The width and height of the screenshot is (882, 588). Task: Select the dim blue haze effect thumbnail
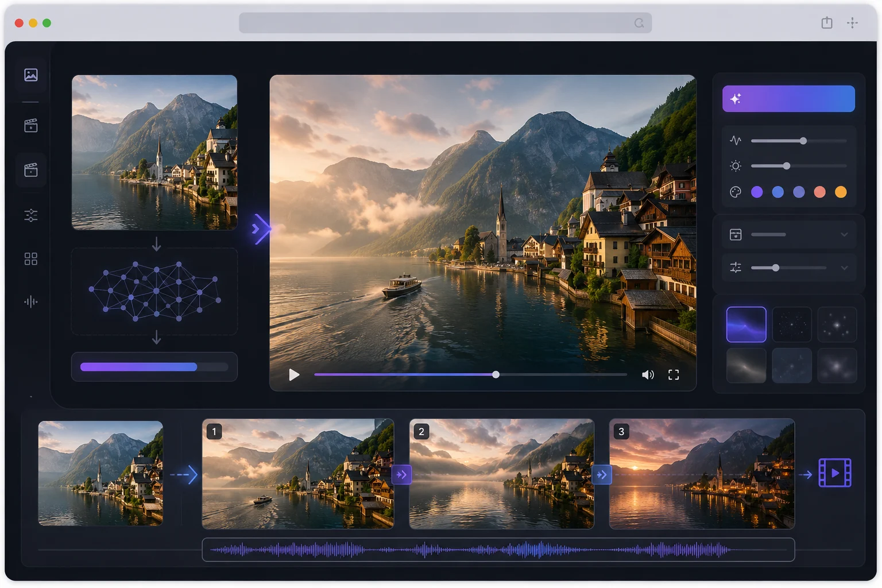pos(792,365)
